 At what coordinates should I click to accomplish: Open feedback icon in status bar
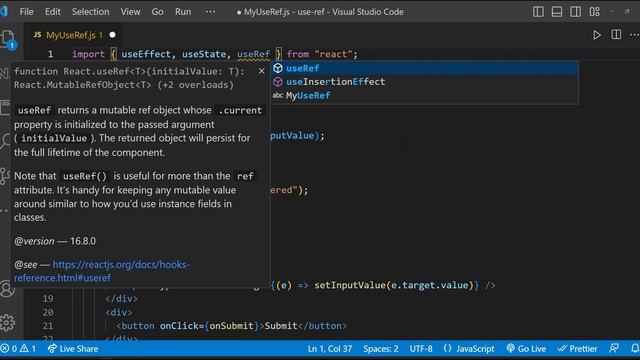point(614,349)
